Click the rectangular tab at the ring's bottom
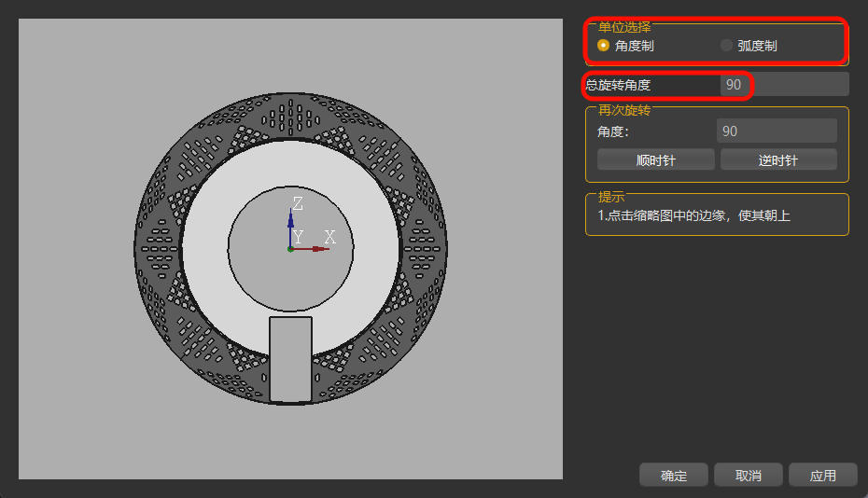The image size is (868, 498). coord(290,359)
